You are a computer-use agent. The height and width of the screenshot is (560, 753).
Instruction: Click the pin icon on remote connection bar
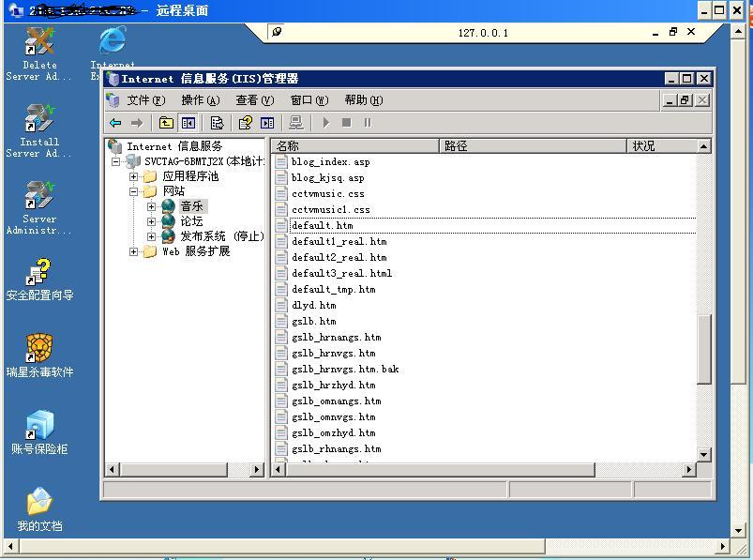tap(277, 32)
